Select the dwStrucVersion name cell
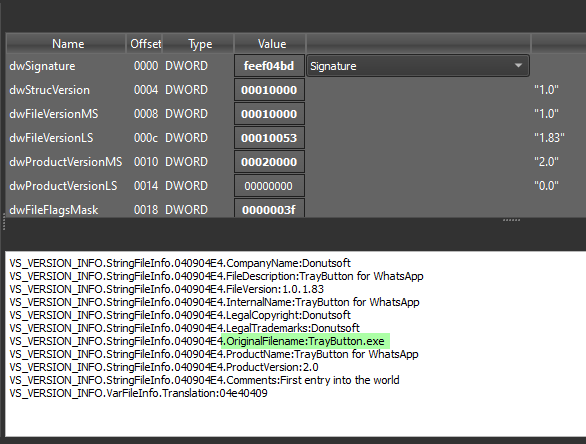Screen dimensions: 586x444 49,90
